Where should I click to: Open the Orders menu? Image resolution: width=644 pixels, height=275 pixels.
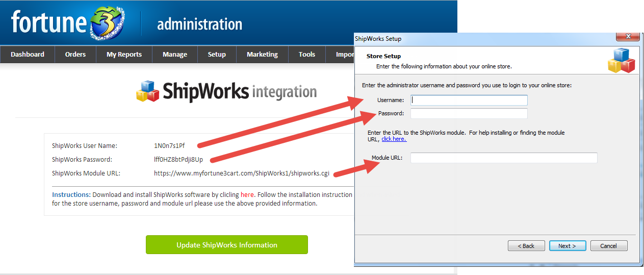point(75,55)
